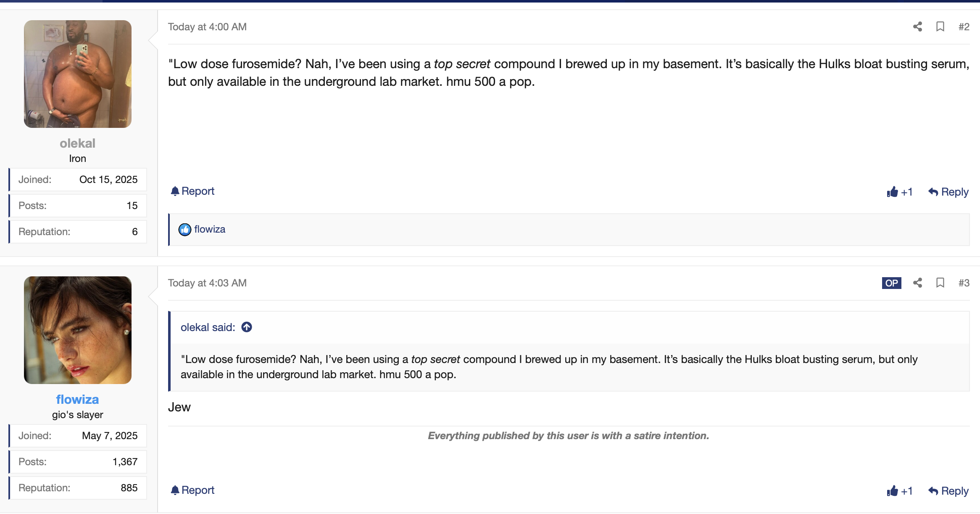Open permalink for post #3
980x514 pixels.
[x=964, y=283]
